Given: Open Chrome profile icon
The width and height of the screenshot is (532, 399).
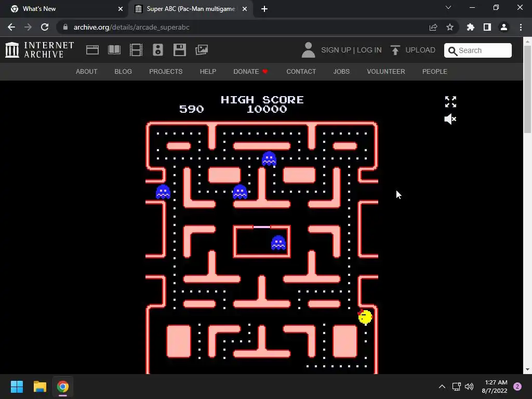Looking at the screenshot, I should point(504,27).
